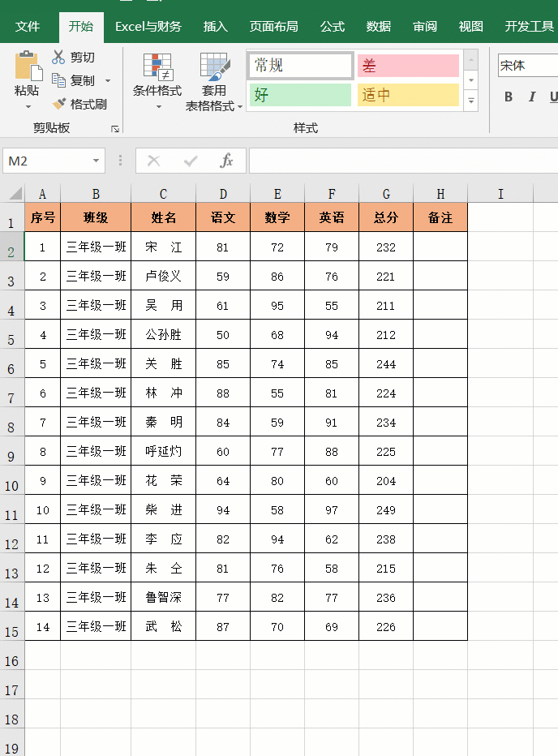Image resolution: width=558 pixels, height=756 pixels.
Task: Click the 总分 header cell
Action: (386, 217)
